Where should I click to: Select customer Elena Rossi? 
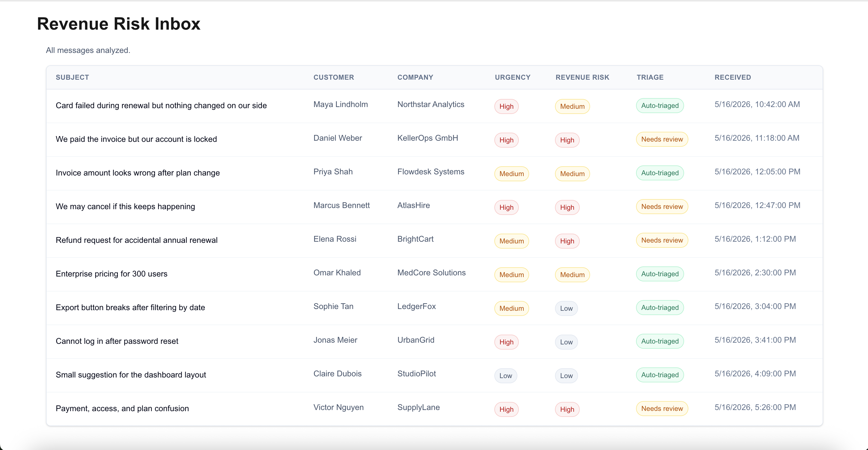coord(335,239)
